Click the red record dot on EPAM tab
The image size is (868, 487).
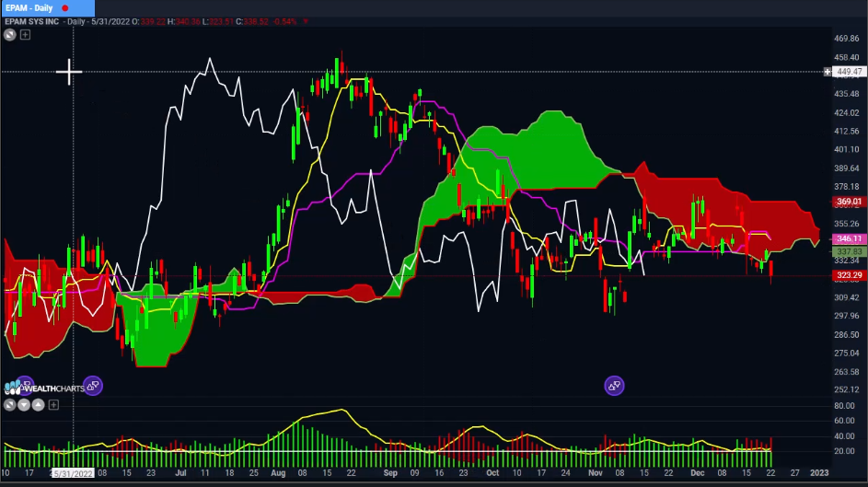(65, 8)
